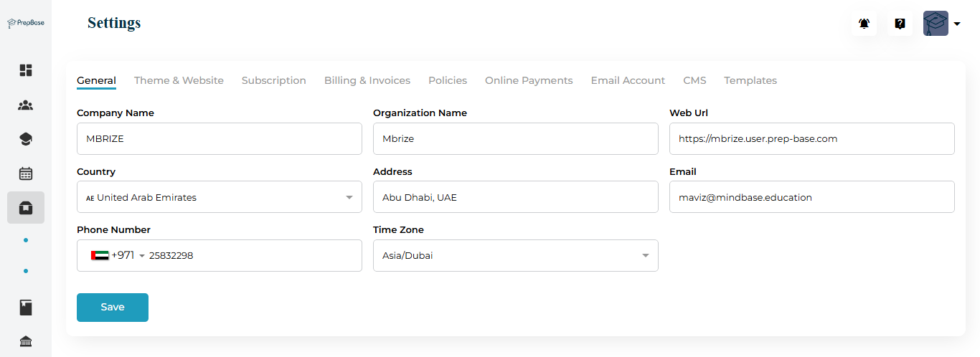Open the phone country code selector
The image size is (980, 357).
tap(118, 256)
